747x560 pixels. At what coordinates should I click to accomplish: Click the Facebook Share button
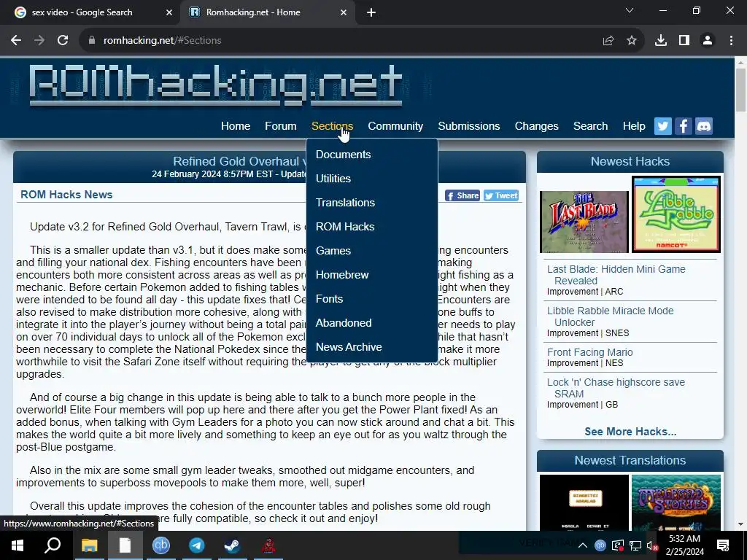click(x=462, y=195)
